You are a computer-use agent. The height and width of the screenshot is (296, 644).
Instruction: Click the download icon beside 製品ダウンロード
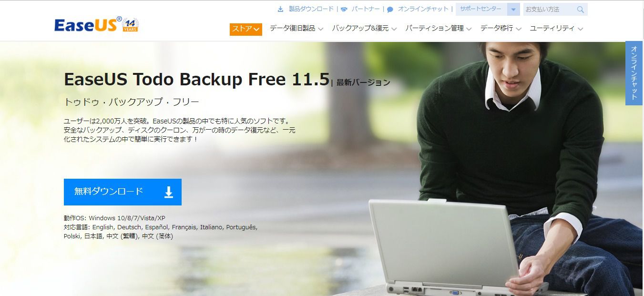pyautogui.click(x=280, y=9)
